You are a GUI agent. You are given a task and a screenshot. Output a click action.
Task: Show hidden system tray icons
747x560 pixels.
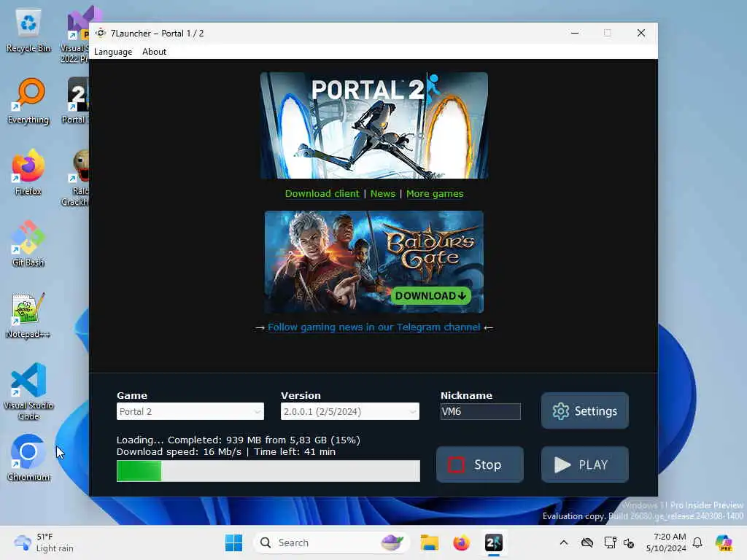tap(564, 542)
